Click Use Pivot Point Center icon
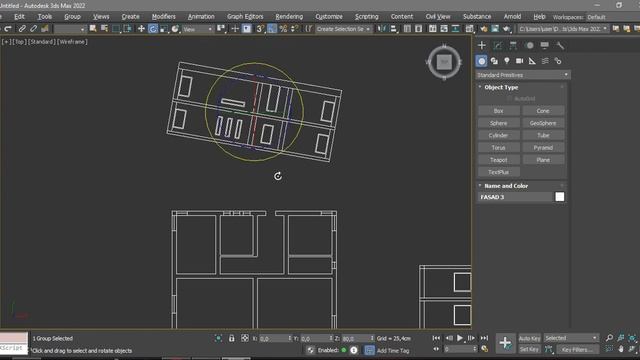This screenshot has width=640, height=360. pos(221,29)
